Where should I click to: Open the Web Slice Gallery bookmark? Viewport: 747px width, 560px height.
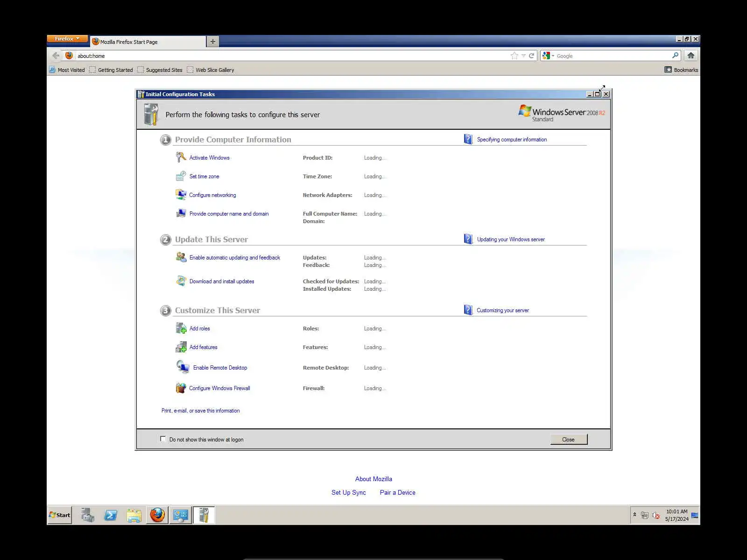click(211, 70)
